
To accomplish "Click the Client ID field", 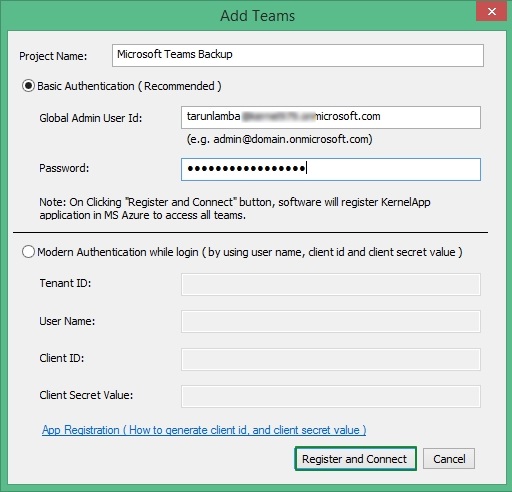I will 331,359.
